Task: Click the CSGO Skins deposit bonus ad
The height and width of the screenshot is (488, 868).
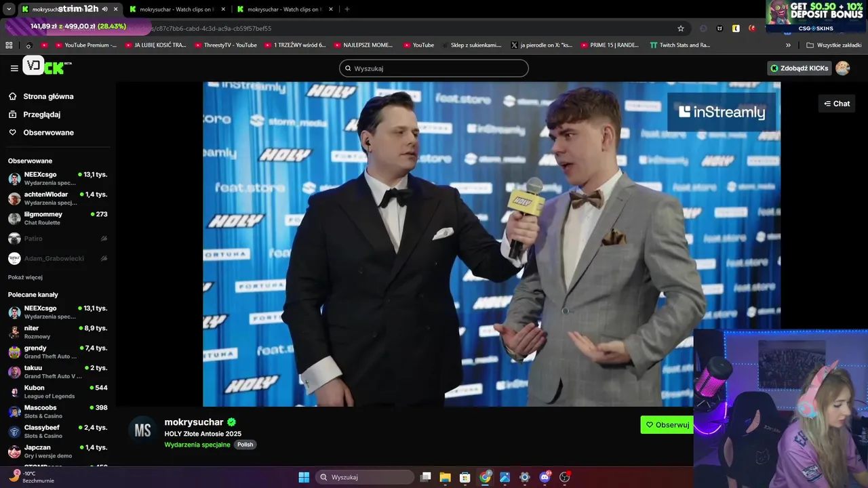Action: (x=816, y=16)
